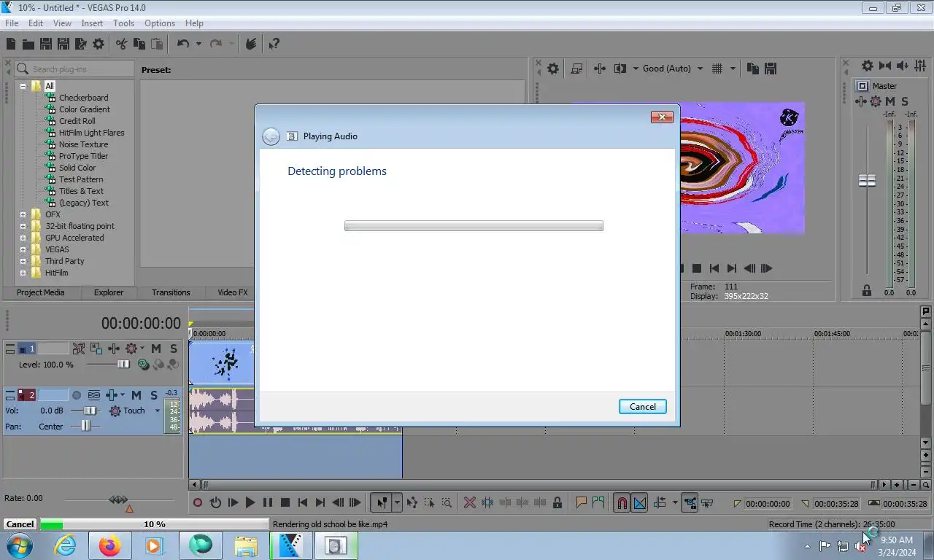Click the audio track Pan slider

tap(86, 426)
